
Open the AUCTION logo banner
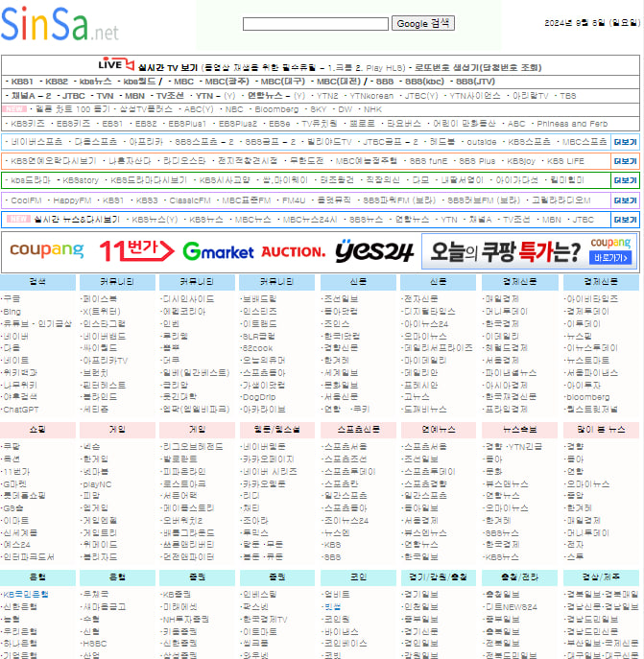293,251
